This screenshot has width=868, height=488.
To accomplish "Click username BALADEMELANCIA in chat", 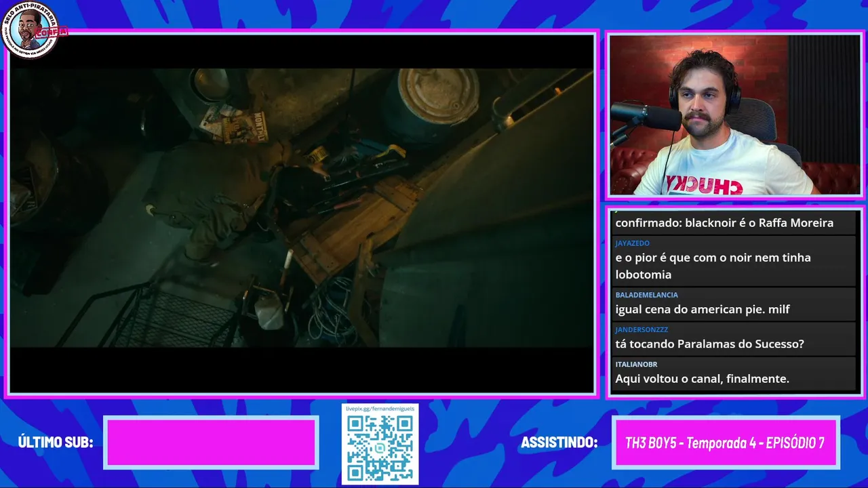I will click(x=646, y=295).
